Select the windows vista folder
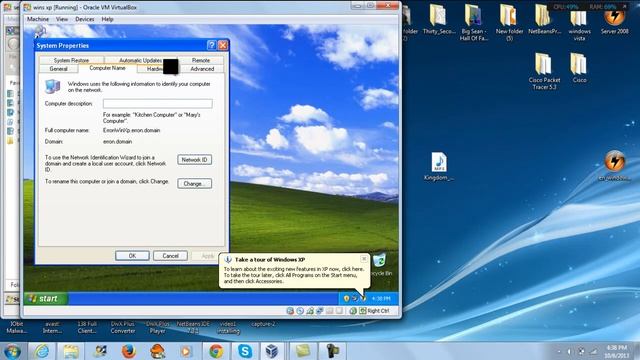Viewport: 640px width, 360px height. click(579, 25)
